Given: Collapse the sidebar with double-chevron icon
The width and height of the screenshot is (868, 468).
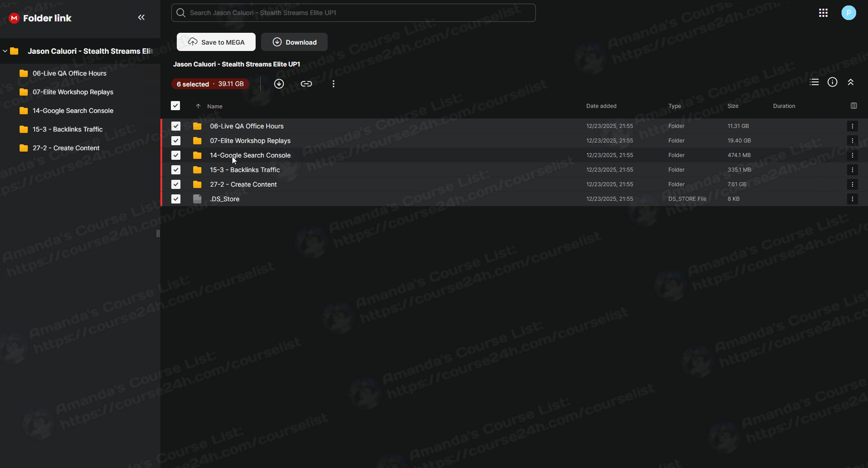Looking at the screenshot, I should pyautogui.click(x=141, y=17).
